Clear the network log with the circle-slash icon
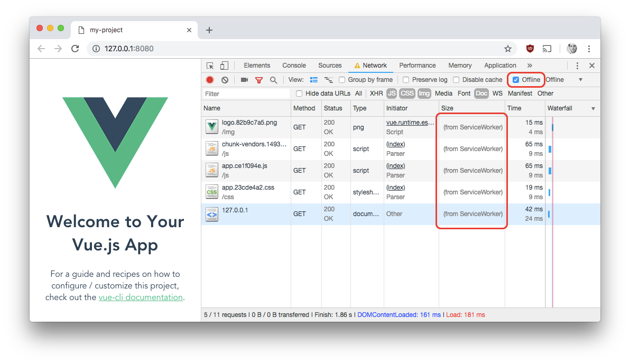The height and width of the screenshot is (364, 630). click(x=225, y=79)
